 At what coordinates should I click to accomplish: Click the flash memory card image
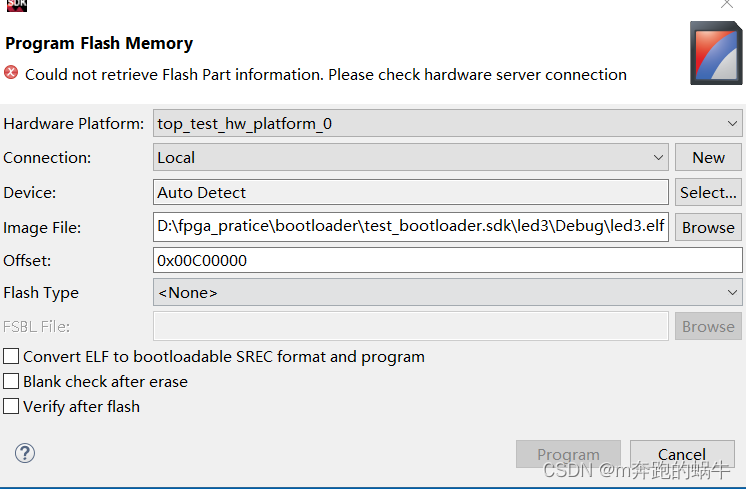(x=716, y=53)
